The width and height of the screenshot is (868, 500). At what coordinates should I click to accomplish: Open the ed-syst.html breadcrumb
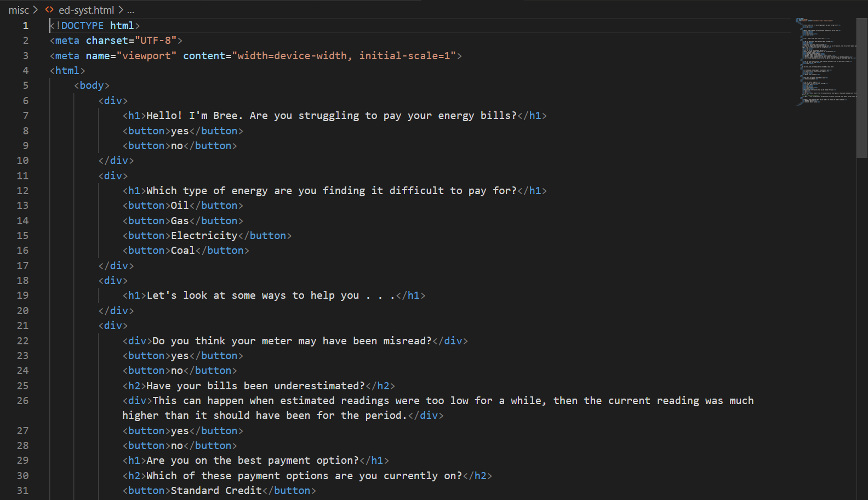point(86,10)
